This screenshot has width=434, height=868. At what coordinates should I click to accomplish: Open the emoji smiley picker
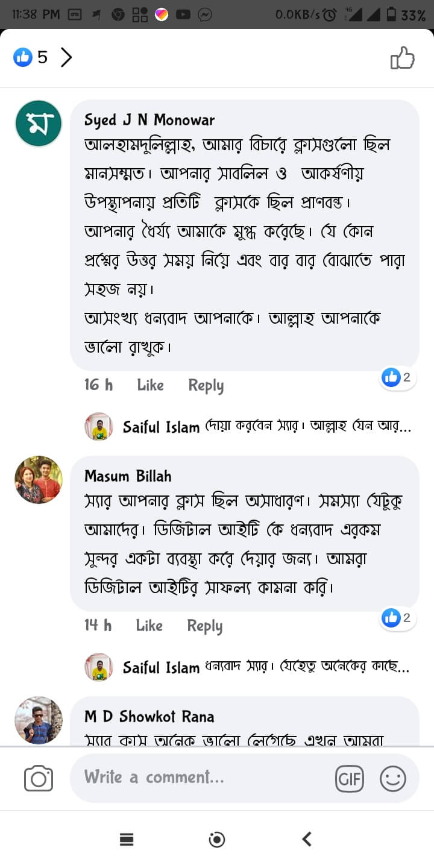pyautogui.click(x=392, y=779)
